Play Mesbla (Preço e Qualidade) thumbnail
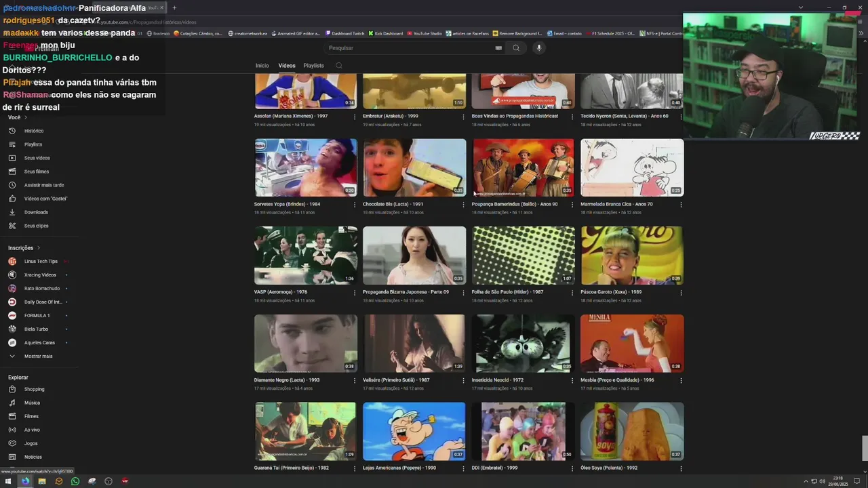Image resolution: width=868 pixels, height=488 pixels. pyautogui.click(x=632, y=343)
